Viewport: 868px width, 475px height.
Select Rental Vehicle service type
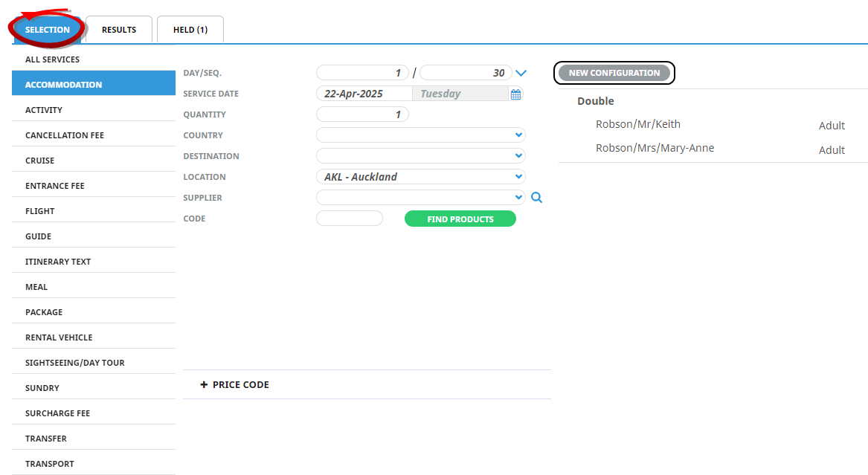pos(59,337)
